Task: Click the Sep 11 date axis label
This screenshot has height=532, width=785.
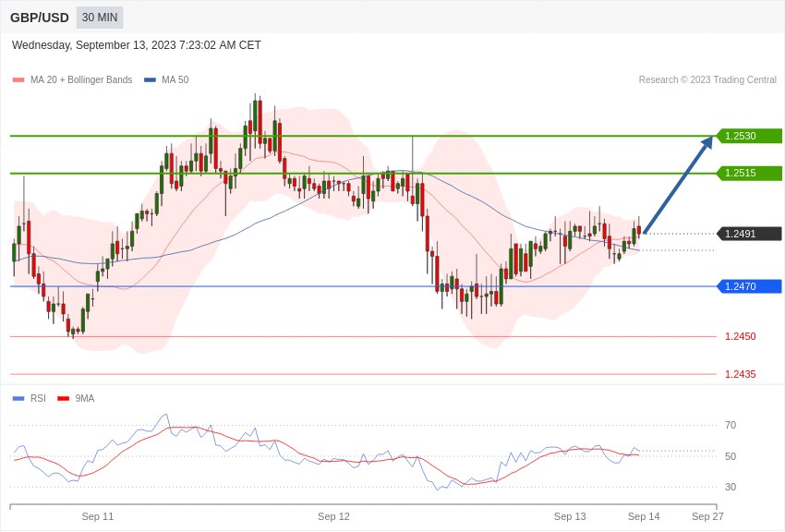Action: pyautogui.click(x=98, y=516)
